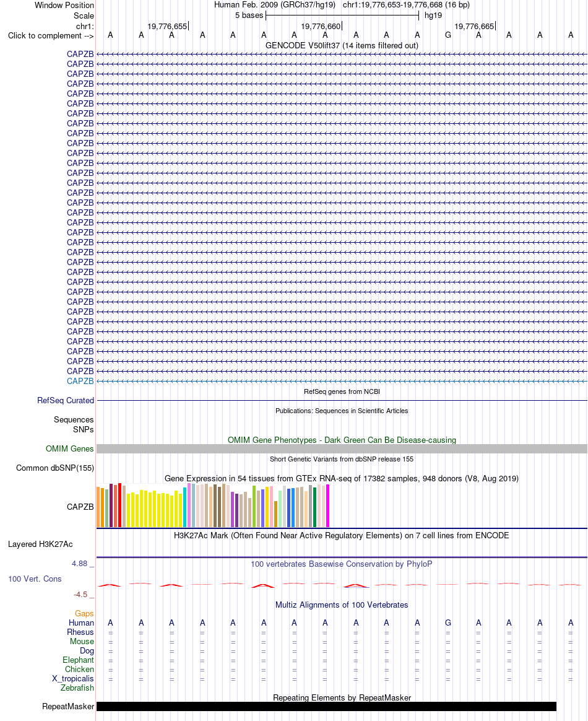The height and width of the screenshot is (721, 588).
Task: Click the 'Layered H3K27Ac' track label
Action: [40, 544]
